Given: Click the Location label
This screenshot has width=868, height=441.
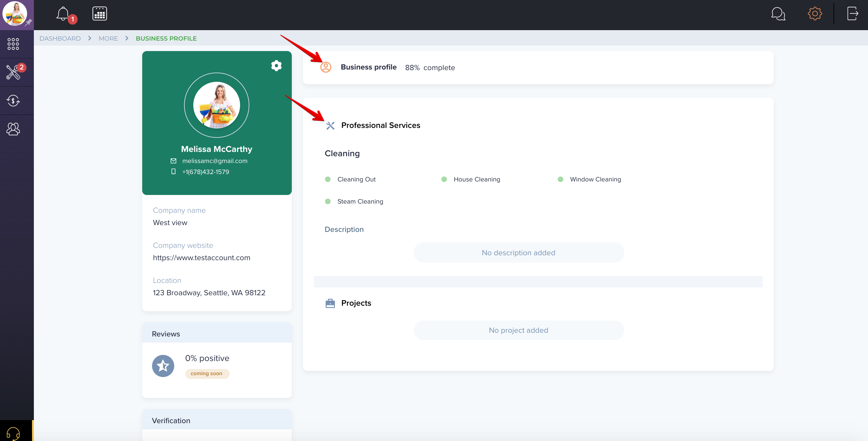Looking at the screenshot, I should [167, 280].
